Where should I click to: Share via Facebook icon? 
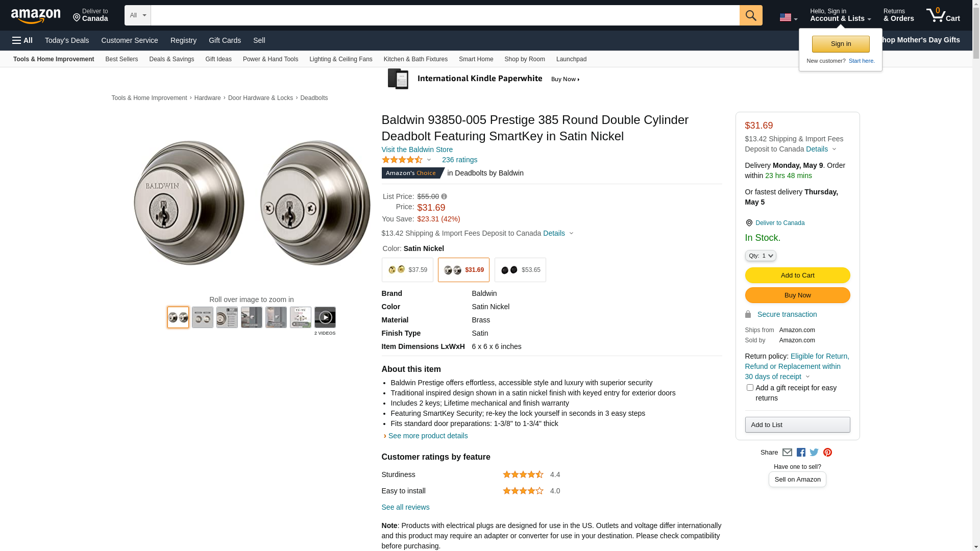click(x=800, y=453)
